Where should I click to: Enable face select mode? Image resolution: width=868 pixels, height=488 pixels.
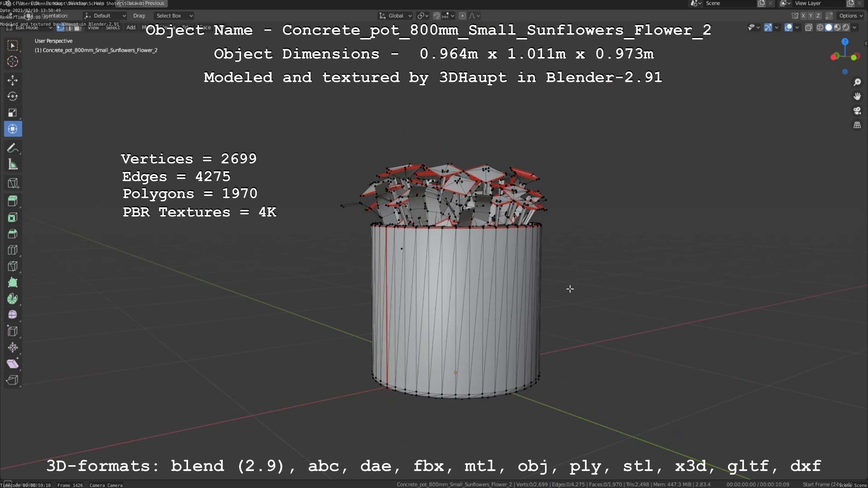77,28
